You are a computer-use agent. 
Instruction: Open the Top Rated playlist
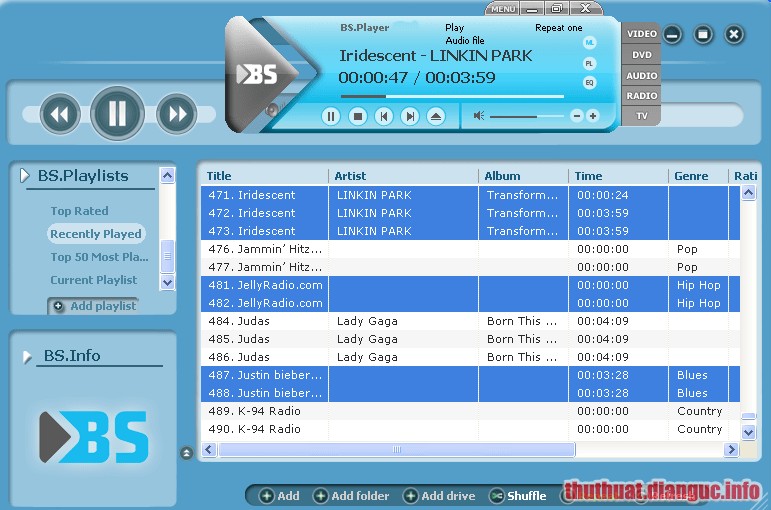point(79,211)
